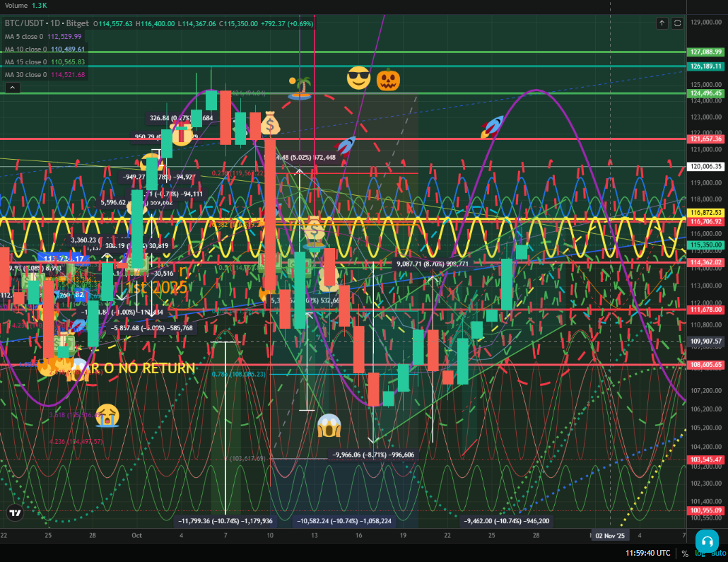728x562 pixels.
Task: Click the crying face emoji sticker
Action: tap(107, 415)
